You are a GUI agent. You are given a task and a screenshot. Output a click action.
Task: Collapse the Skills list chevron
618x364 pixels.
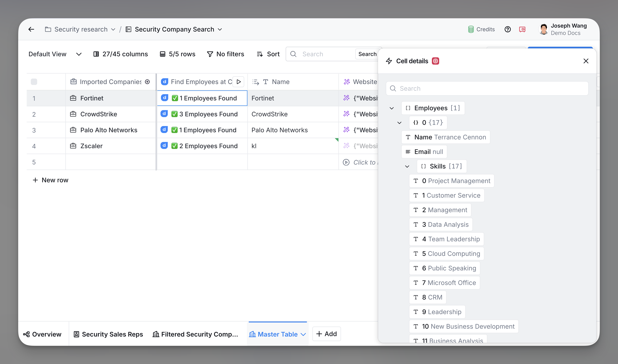pyautogui.click(x=407, y=167)
